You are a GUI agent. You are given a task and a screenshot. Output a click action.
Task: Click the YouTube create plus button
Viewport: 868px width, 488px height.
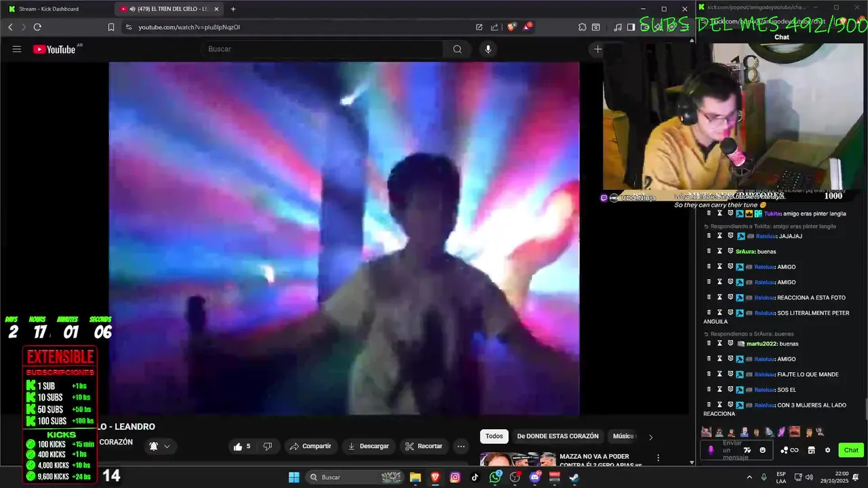pyautogui.click(x=597, y=49)
